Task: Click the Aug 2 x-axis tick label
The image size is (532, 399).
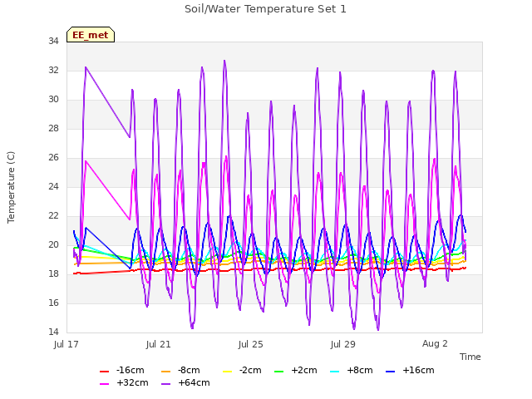Action: [435, 343]
